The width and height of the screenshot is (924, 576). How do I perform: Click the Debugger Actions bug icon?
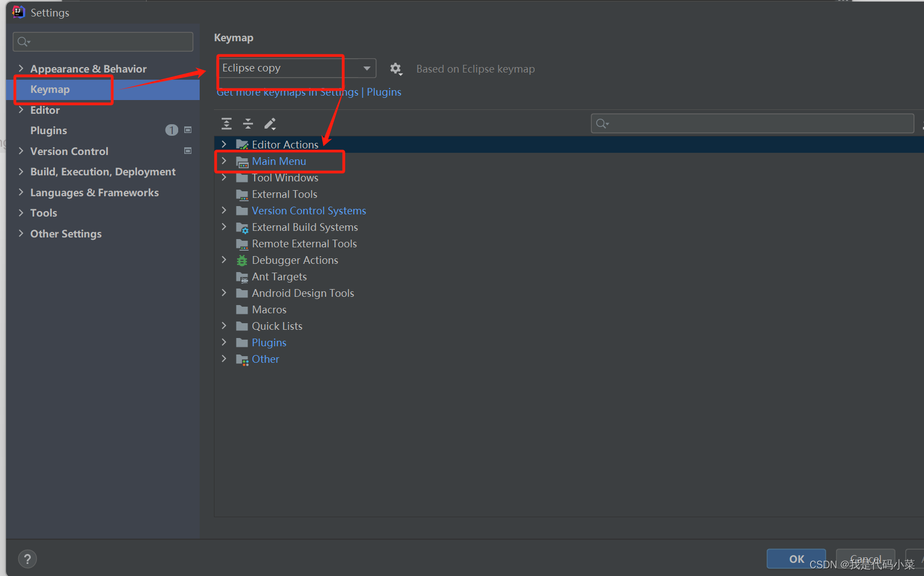click(x=242, y=261)
